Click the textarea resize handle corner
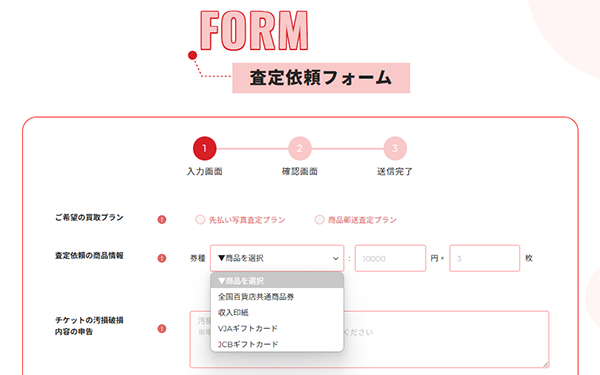The height and width of the screenshot is (375, 600). 546,364
